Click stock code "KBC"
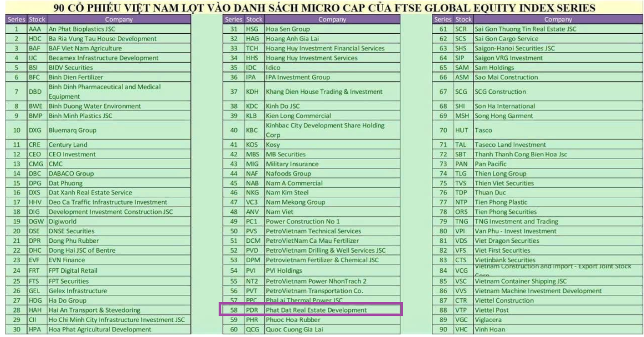Image resolution: width=644 pixels, height=337 pixels. point(252,130)
